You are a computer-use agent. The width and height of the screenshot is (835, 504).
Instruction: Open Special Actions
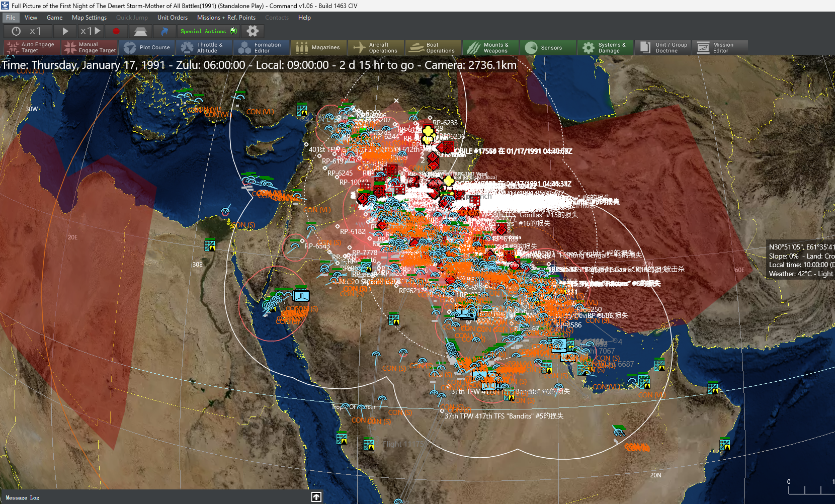(209, 31)
